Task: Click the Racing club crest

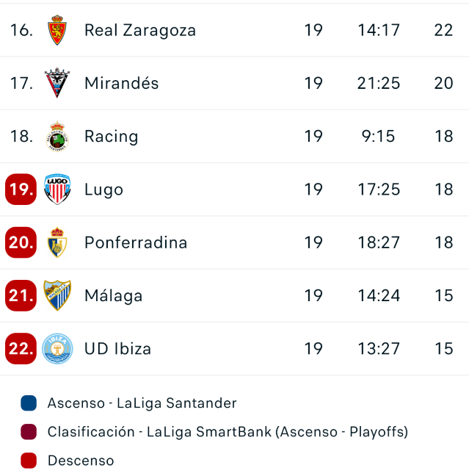Action: point(57,137)
